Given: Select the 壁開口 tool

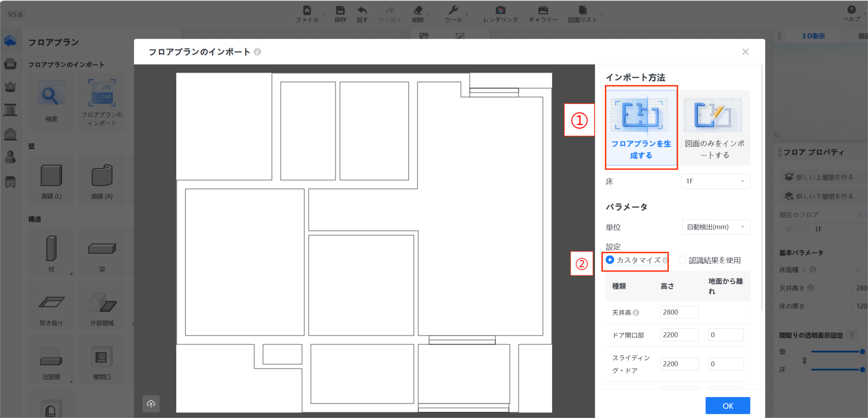Looking at the screenshot, I should click(x=102, y=361).
